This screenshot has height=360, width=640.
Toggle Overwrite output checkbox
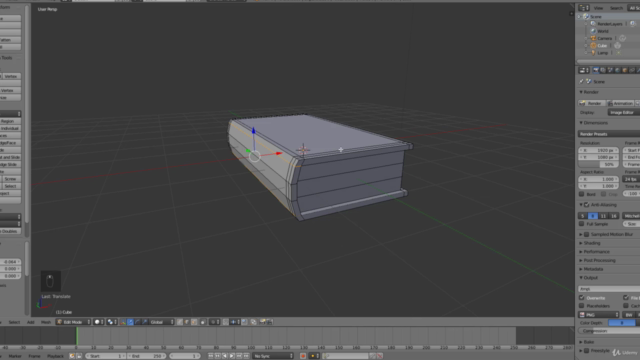point(582,298)
